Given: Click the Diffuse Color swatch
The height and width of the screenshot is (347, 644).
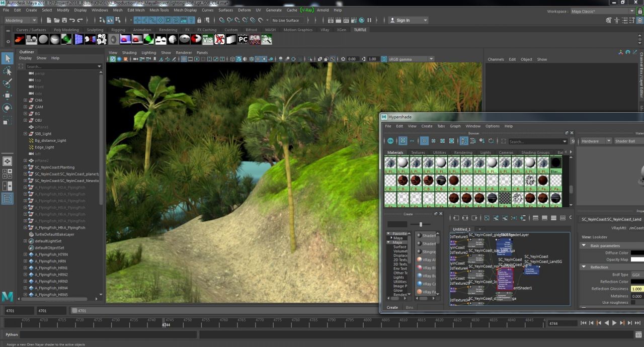Looking at the screenshot, I should [x=637, y=252].
